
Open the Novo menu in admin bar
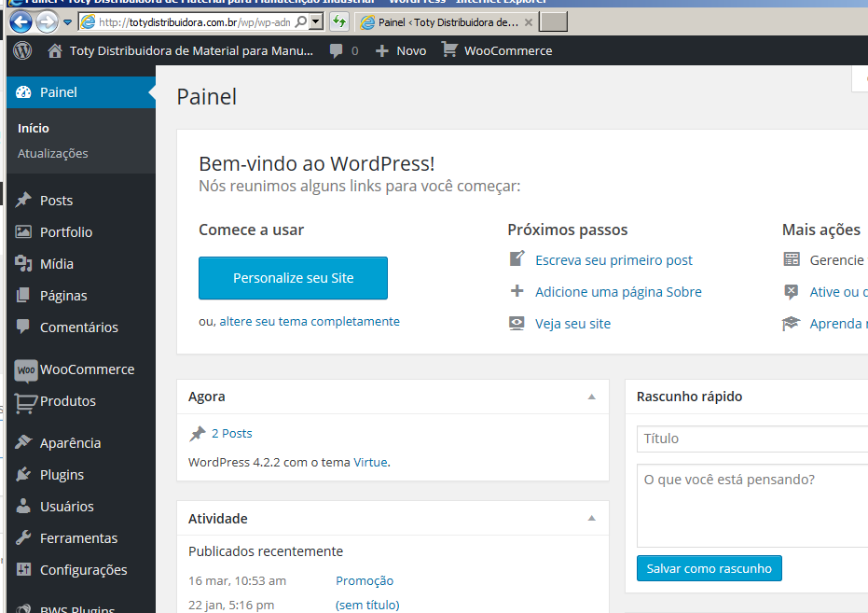click(x=401, y=50)
